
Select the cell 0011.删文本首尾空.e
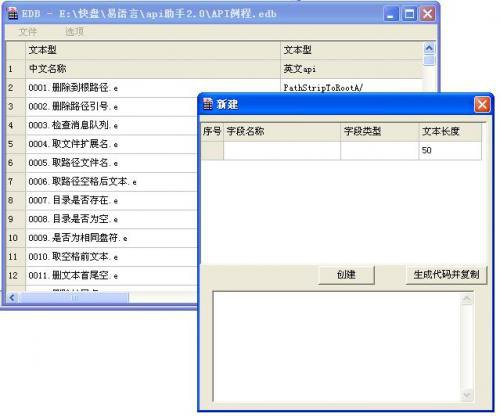pos(111,276)
